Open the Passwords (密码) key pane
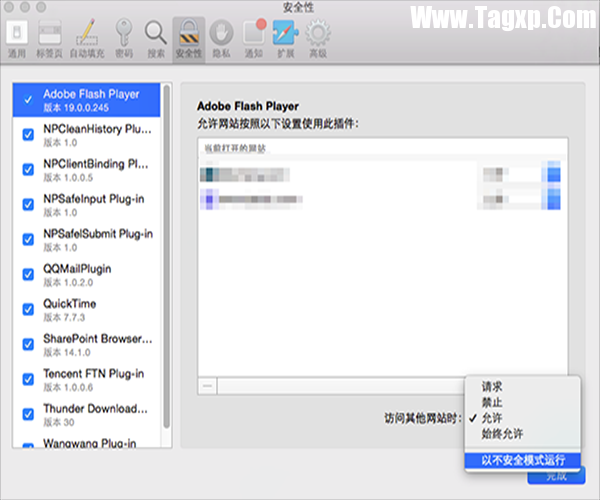Image resolution: width=600 pixels, height=500 pixels. (x=124, y=39)
